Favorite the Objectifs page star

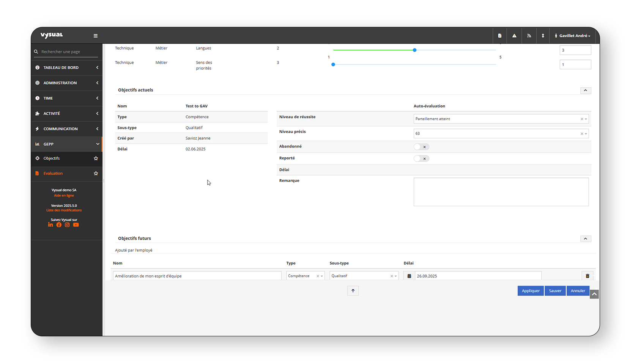point(96,158)
